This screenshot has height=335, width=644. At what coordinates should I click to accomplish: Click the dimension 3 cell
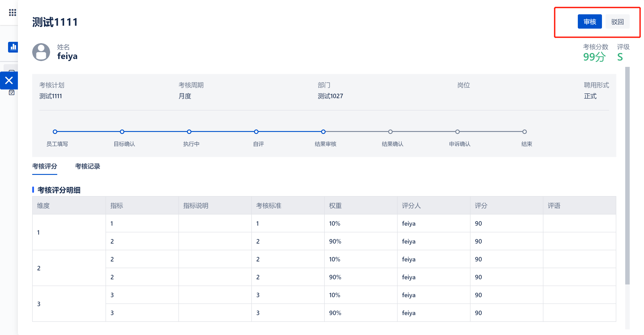[69, 304]
